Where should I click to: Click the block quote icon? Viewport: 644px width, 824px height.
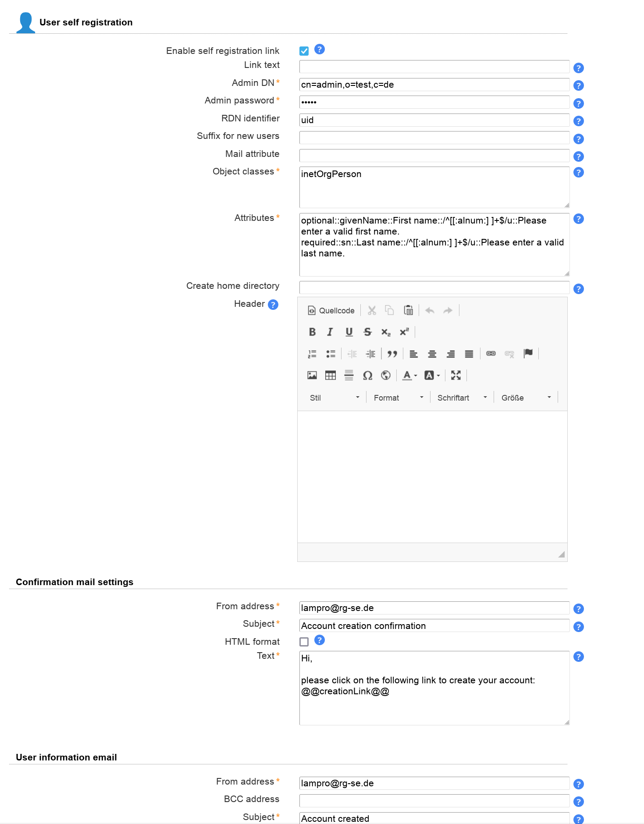coord(392,354)
